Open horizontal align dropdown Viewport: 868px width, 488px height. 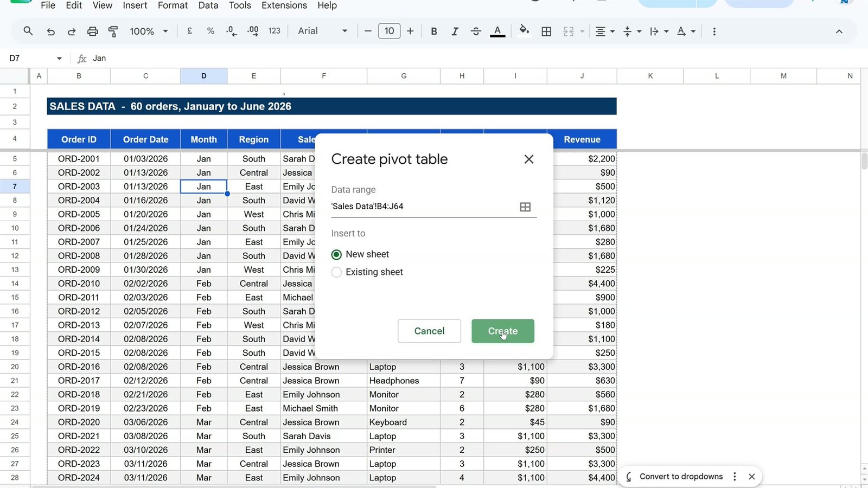point(604,31)
